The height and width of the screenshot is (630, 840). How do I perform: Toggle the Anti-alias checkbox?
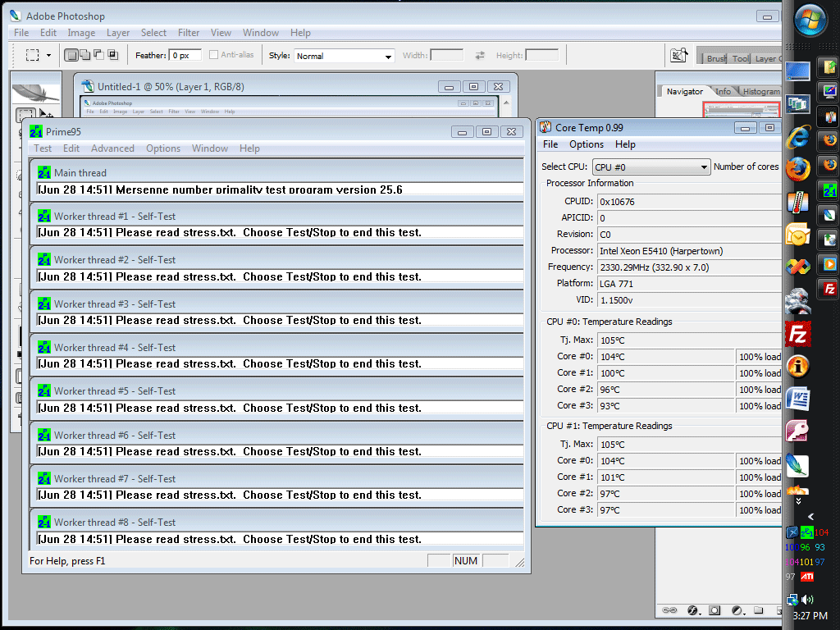coord(214,55)
